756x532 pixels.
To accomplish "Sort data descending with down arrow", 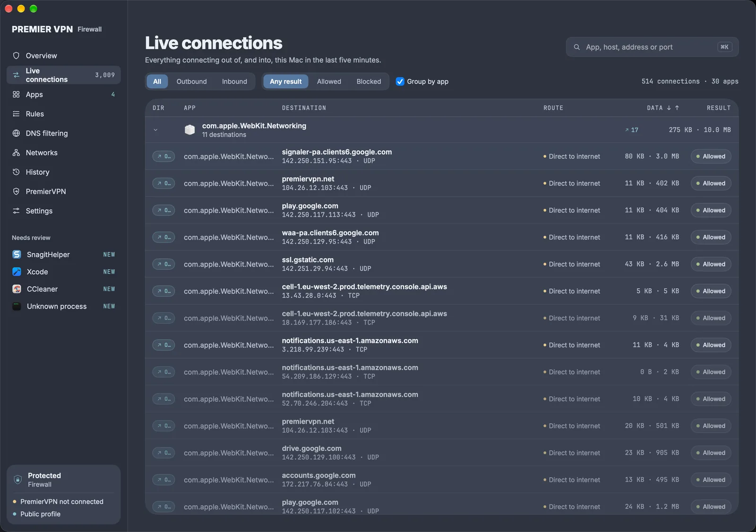I will pyautogui.click(x=669, y=108).
